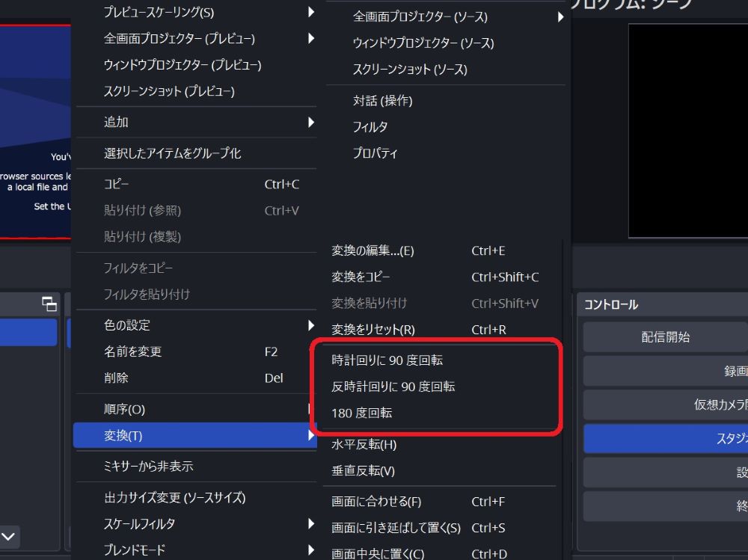Select ウィンドウプロジェクター (ソース)
The height and width of the screenshot is (560, 748).
[446, 43]
